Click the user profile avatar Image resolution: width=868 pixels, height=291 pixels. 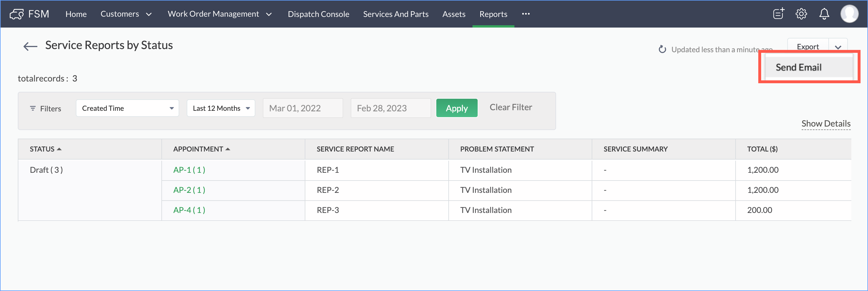(849, 14)
